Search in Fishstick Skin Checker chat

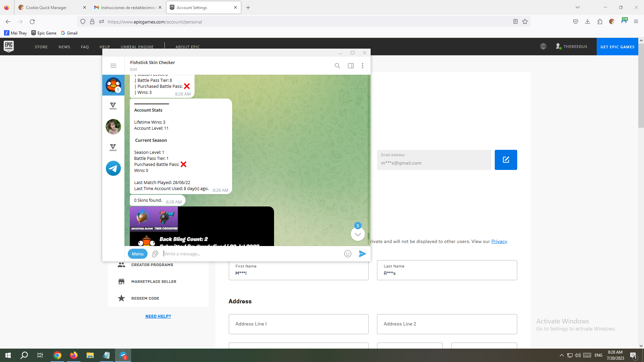click(337, 66)
